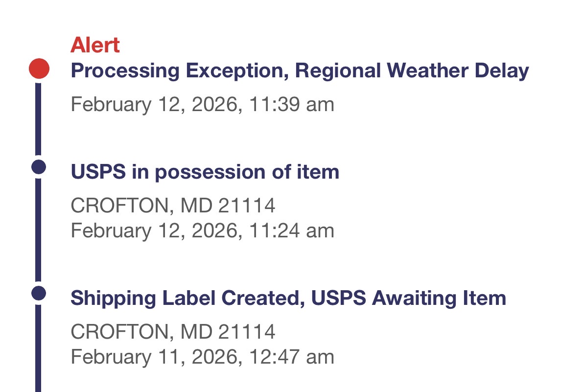Click the February 11, 2026 date
The width and height of the screenshot is (584, 392).
click(x=156, y=357)
